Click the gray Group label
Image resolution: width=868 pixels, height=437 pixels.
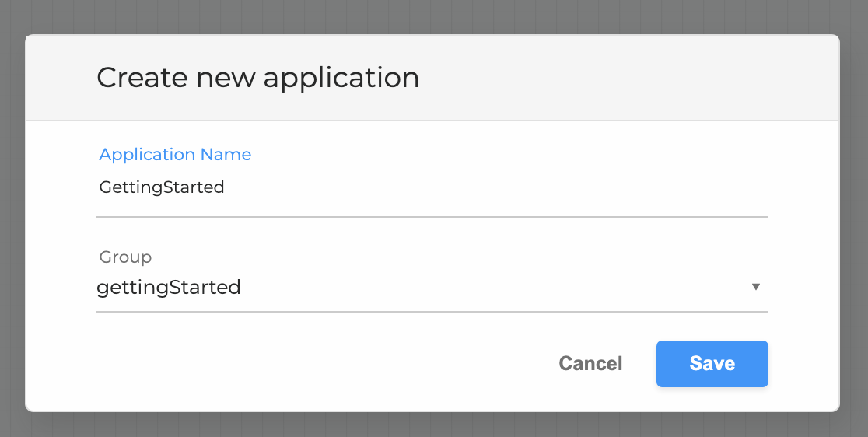[125, 257]
